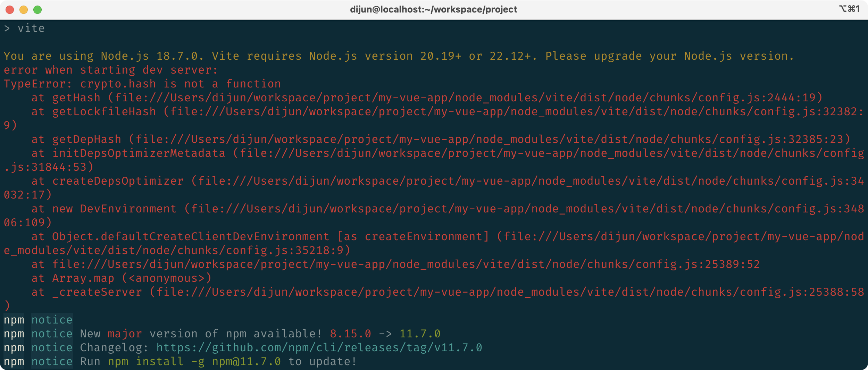
Task: Click the createDepsOptimizer stack trace line
Action: (x=434, y=188)
